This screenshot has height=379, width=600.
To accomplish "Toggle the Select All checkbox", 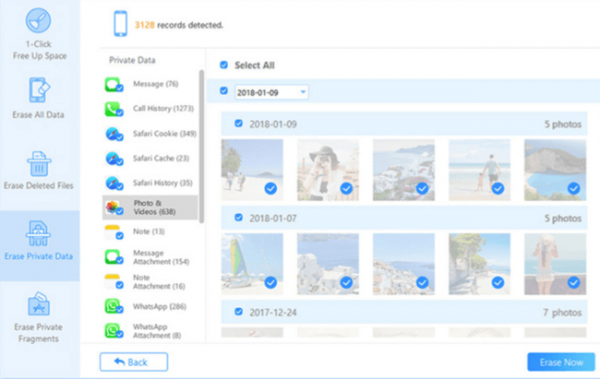I will 224,65.
